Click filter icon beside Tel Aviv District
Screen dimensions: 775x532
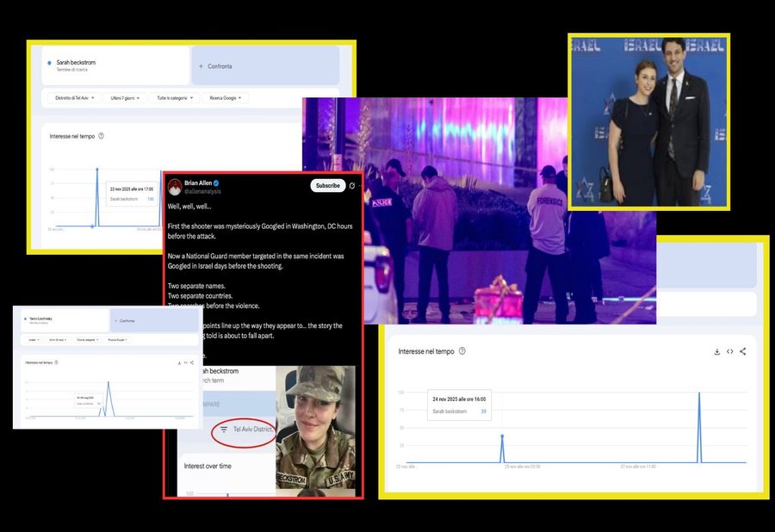224,429
